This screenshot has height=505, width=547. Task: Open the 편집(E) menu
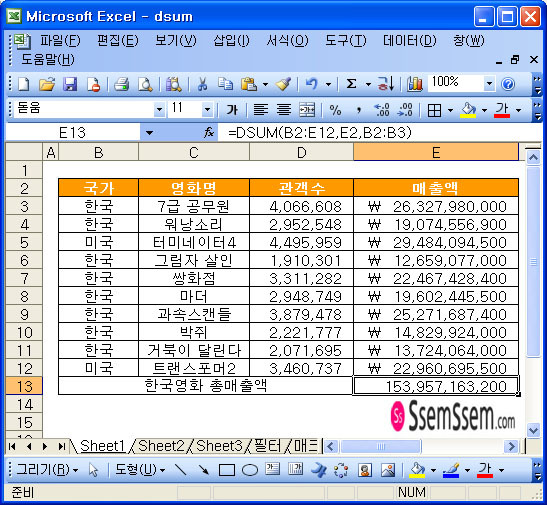[x=118, y=41]
